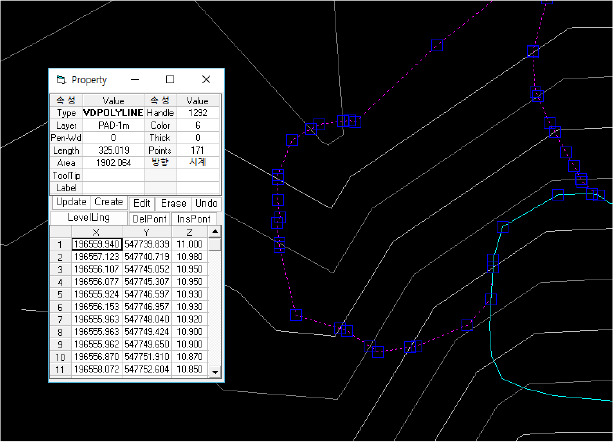Click the Undo button
The height and width of the screenshot is (442, 613).
coord(206,204)
